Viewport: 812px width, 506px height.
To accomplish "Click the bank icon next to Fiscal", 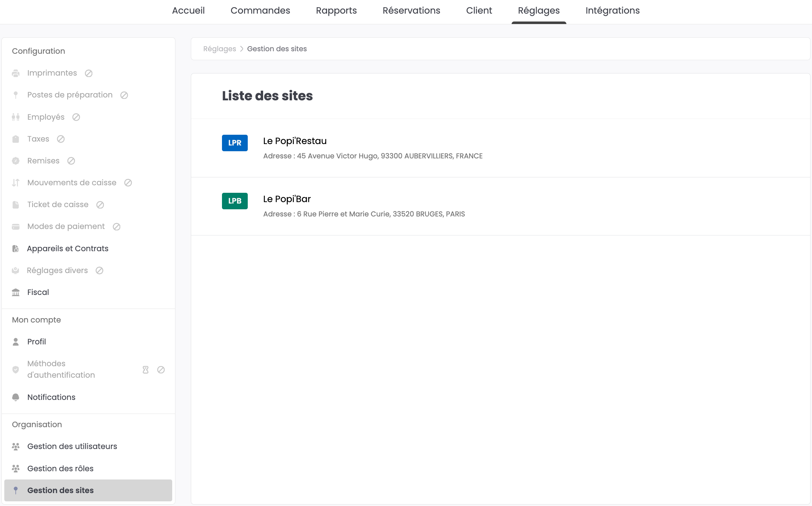I will pos(15,292).
